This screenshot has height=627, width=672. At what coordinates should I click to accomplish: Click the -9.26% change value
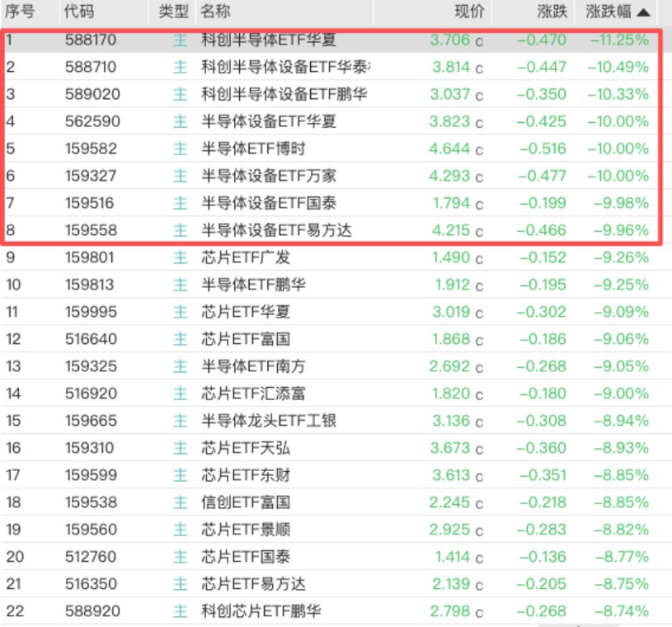coord(621,257)
